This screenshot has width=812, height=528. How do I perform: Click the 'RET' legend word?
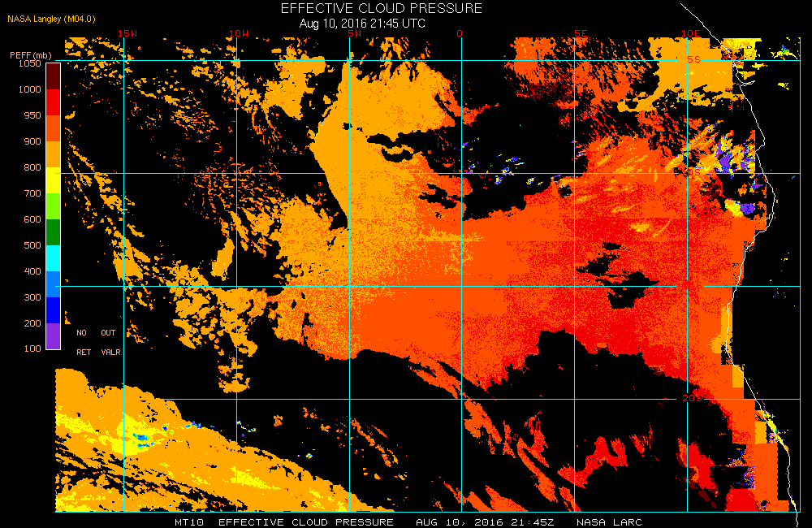[84, 352]
